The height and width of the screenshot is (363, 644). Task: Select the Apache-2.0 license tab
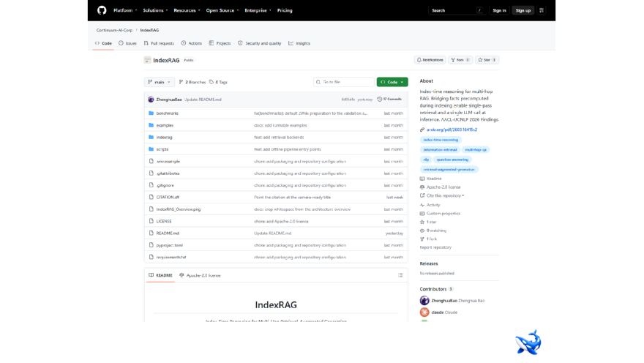200,275
